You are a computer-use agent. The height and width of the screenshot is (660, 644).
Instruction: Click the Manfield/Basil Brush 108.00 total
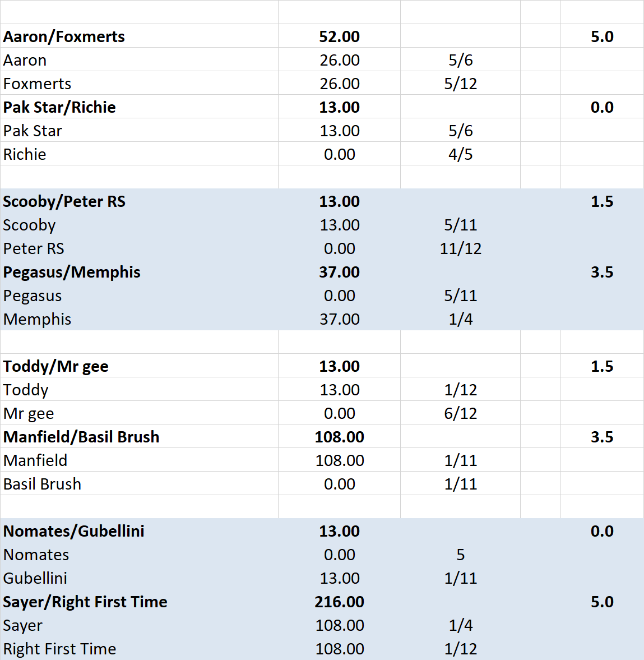coord(339,437)
